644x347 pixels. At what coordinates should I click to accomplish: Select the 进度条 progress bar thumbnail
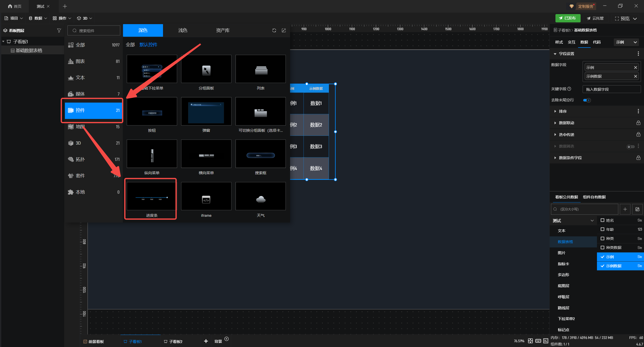coord(151,197)
